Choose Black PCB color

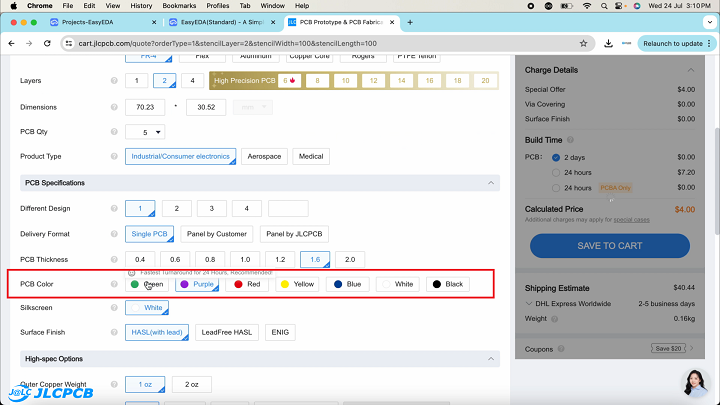(448, 284)
